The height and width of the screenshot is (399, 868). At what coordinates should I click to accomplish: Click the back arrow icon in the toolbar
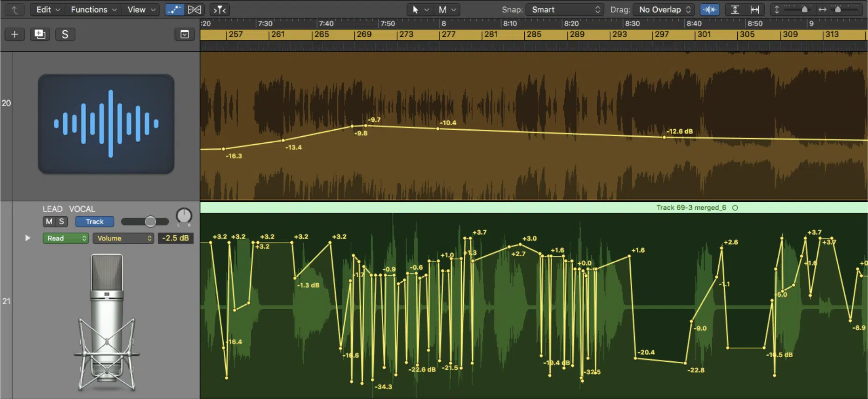15,10
